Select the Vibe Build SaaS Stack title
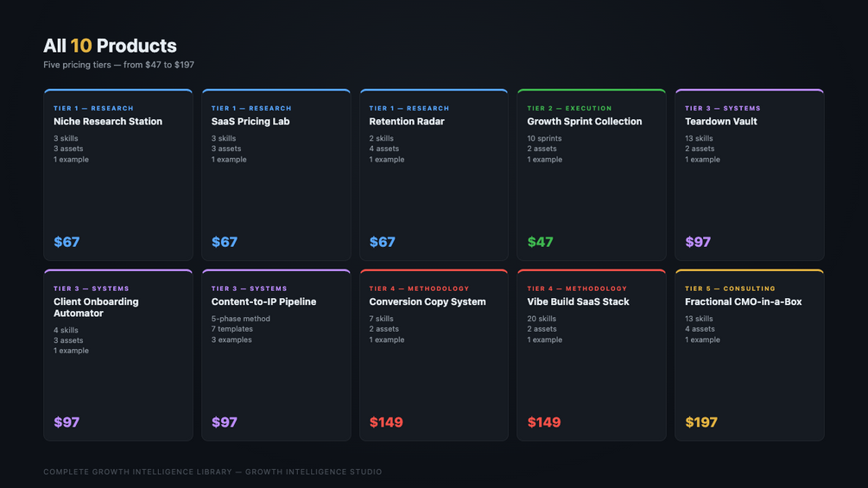The image size is (868, 488). (x=578, y=302)
